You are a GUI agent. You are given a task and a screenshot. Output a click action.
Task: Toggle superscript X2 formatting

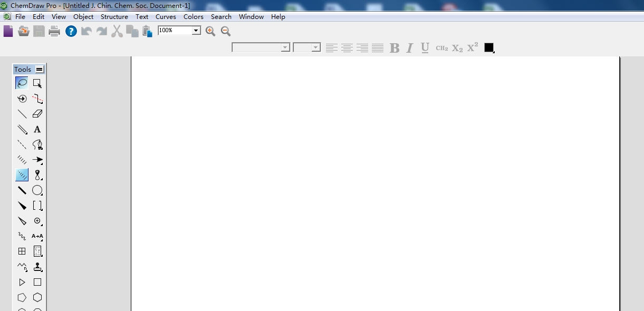[473, 47]
